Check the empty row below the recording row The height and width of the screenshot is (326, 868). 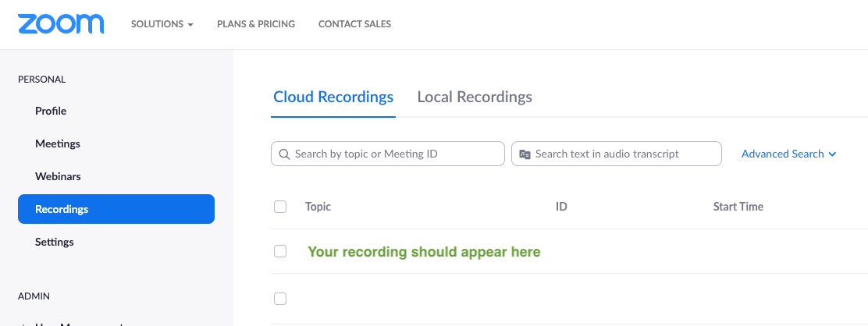pyautogui.click(x=280, y=299)
